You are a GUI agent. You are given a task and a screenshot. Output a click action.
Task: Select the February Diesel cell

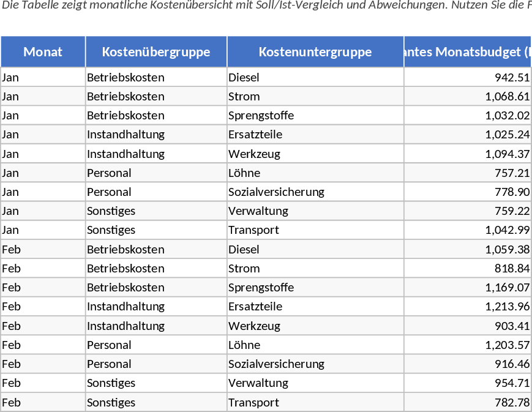click(x=315, y=249)
